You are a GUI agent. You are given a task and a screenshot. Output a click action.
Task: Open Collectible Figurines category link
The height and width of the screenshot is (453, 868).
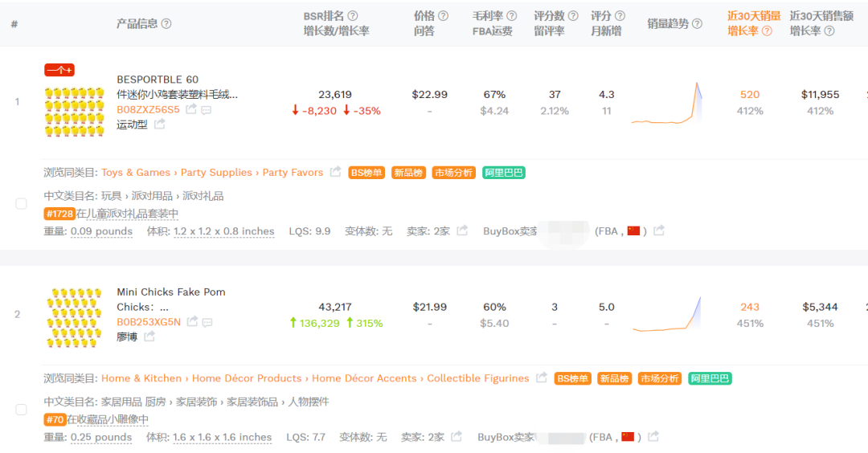478,378
